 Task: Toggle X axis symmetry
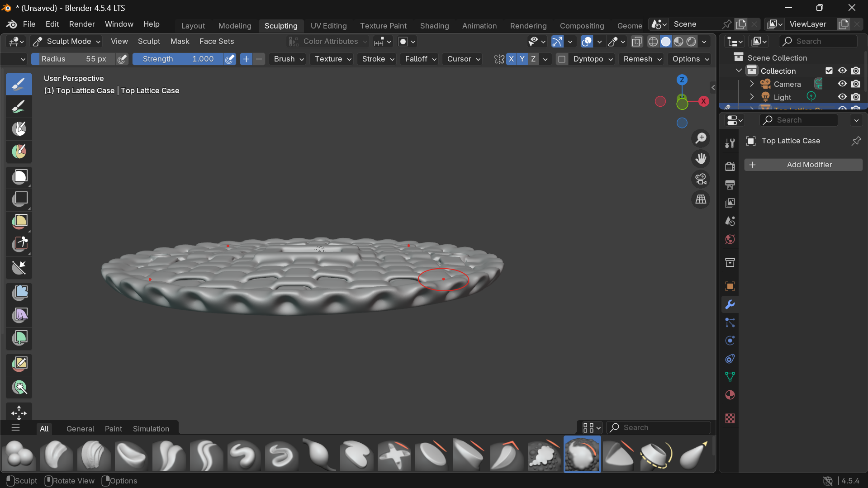[x=511, y=59]
